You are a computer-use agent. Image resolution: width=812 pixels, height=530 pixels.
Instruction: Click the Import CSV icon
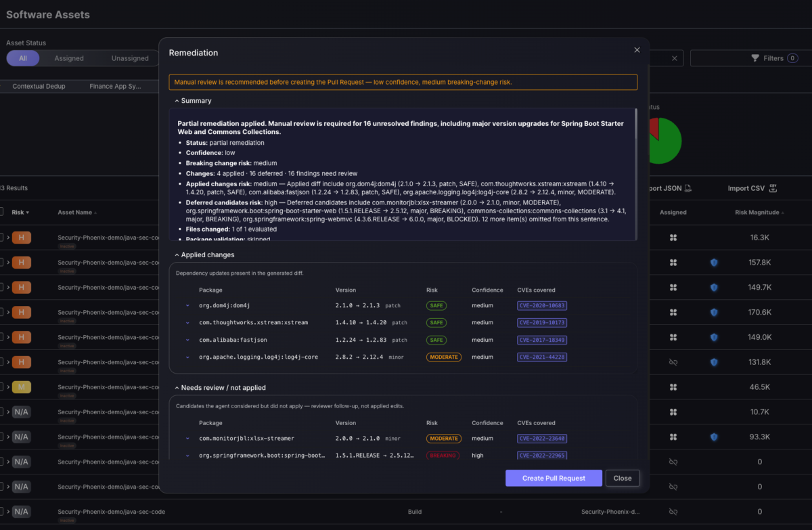773,188
